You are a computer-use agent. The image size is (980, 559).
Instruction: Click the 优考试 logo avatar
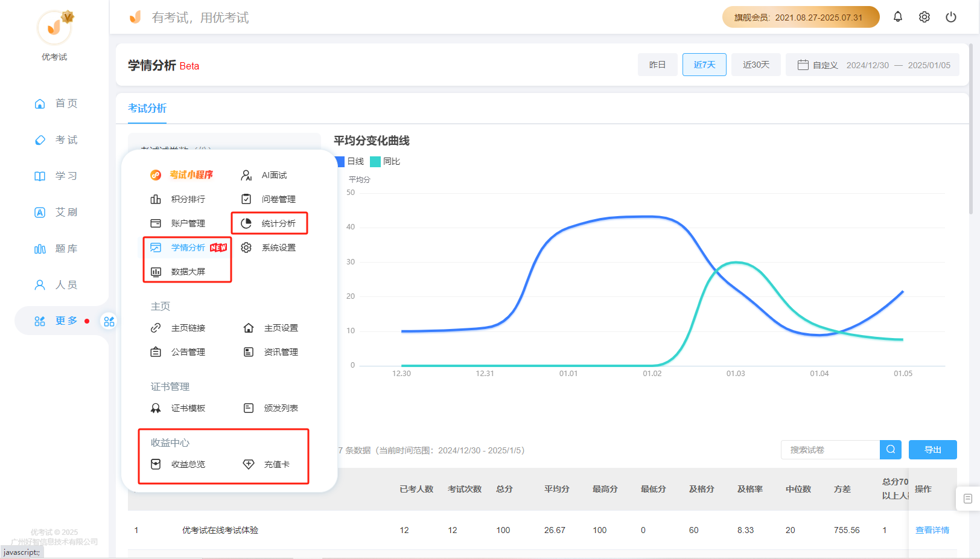(55, 27)
